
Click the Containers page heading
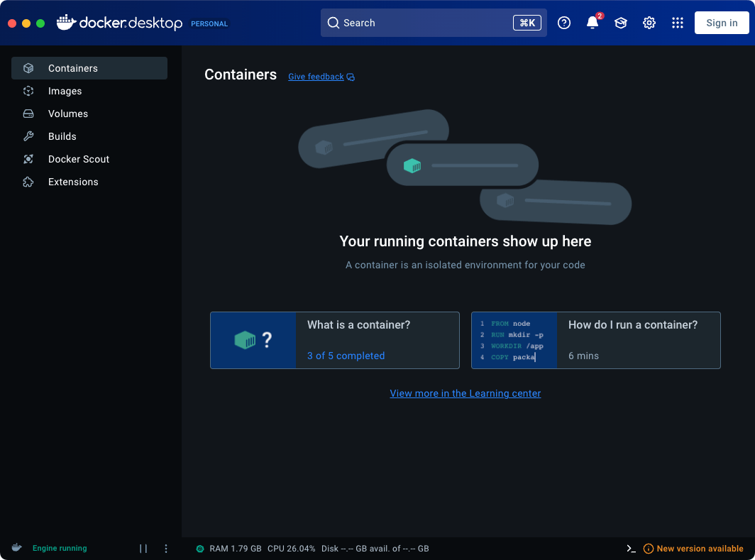click(x=241, y=75)
